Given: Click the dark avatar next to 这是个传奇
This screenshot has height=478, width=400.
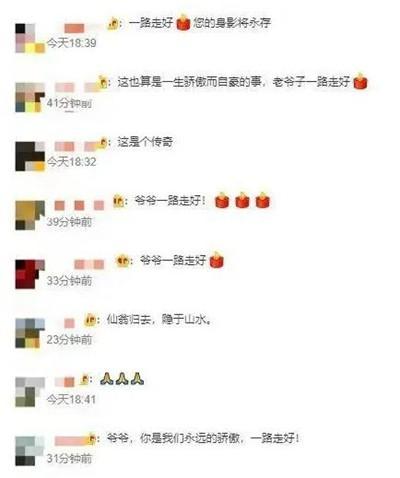Looking at the screenshot, I should point(30,157).
